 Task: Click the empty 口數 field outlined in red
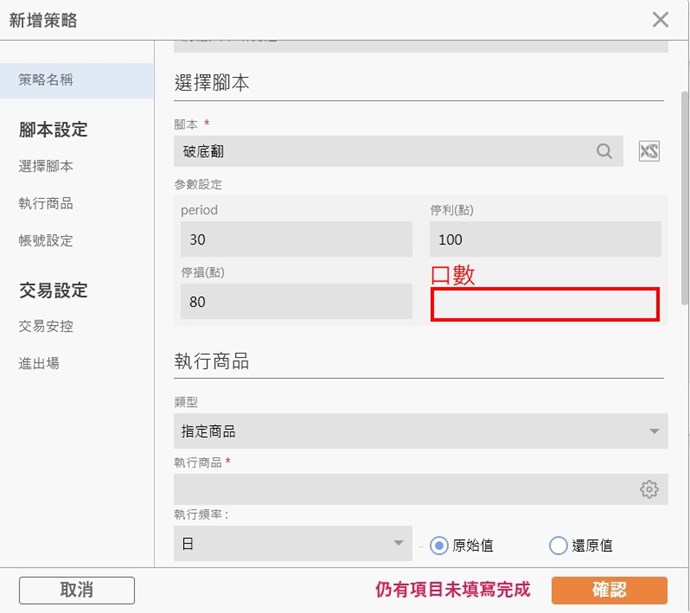pos(545,305)
